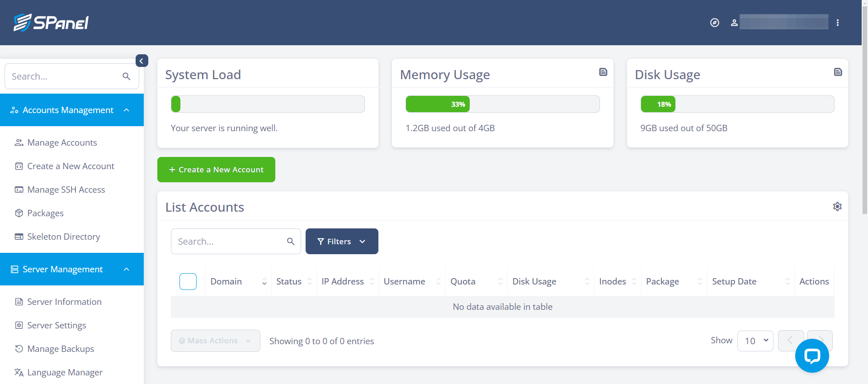
Task: Open Manage Accounts in sidebar
Action: [x=62, y=142]
